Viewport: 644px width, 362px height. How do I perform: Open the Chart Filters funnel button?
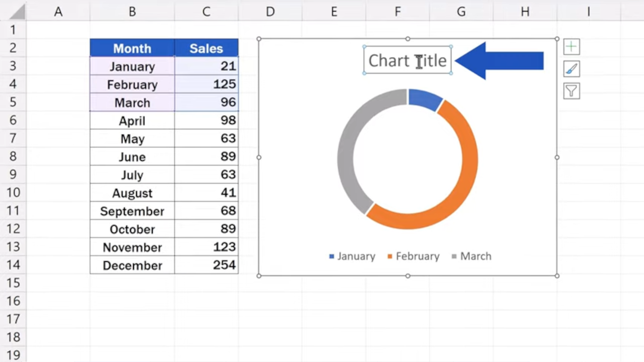(571, 91)
